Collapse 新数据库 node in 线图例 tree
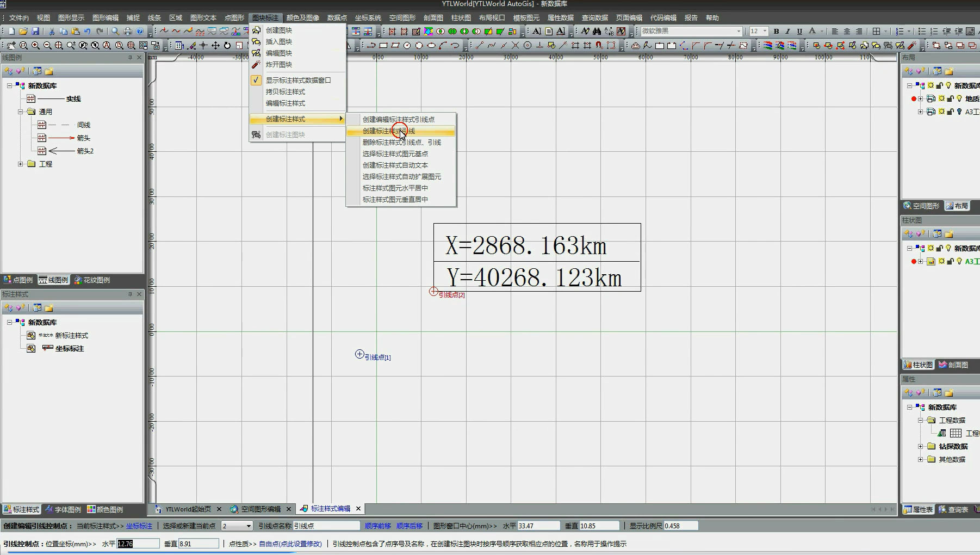 [9, 85]
